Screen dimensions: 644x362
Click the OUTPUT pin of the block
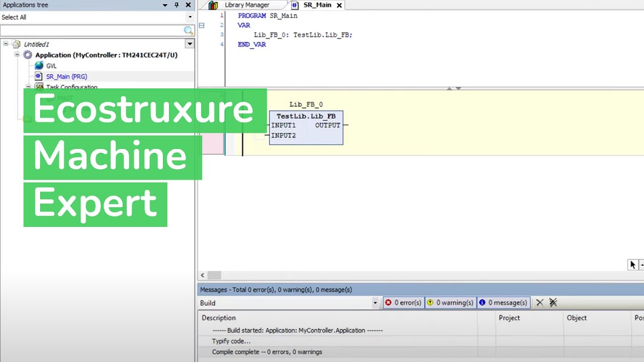328,125
